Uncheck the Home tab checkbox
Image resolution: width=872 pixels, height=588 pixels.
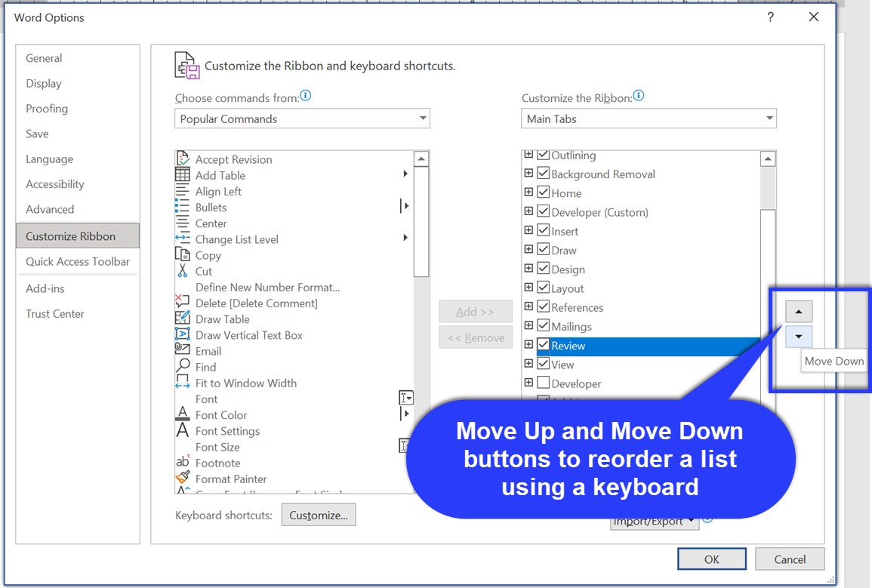[544, 192]
